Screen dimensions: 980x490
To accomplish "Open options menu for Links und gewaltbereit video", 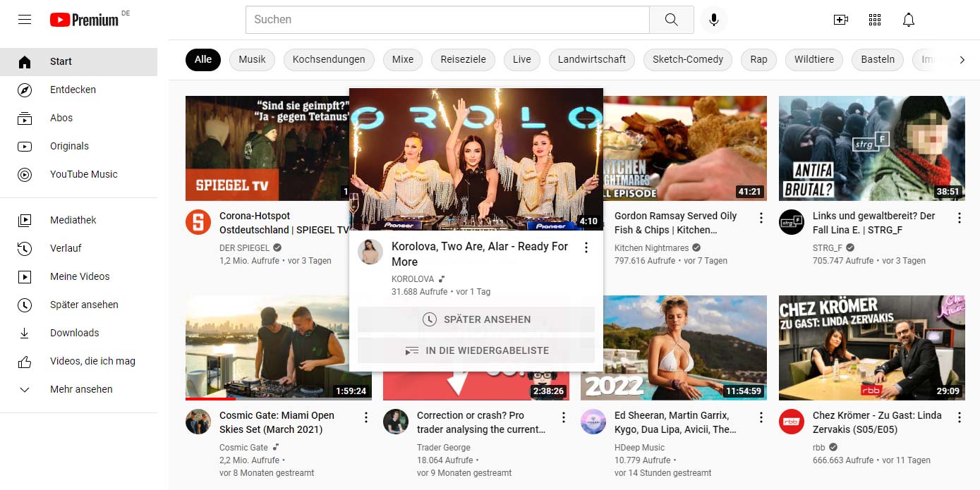I will pyautogui.click(x=960, y=218).
